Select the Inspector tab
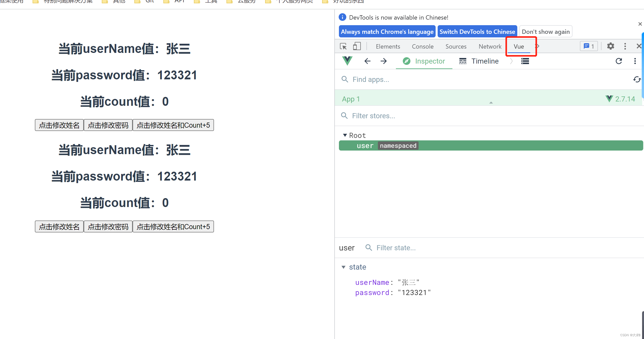Image resolution: width=644 pixels, height=339 pixels. coord(424,61)
